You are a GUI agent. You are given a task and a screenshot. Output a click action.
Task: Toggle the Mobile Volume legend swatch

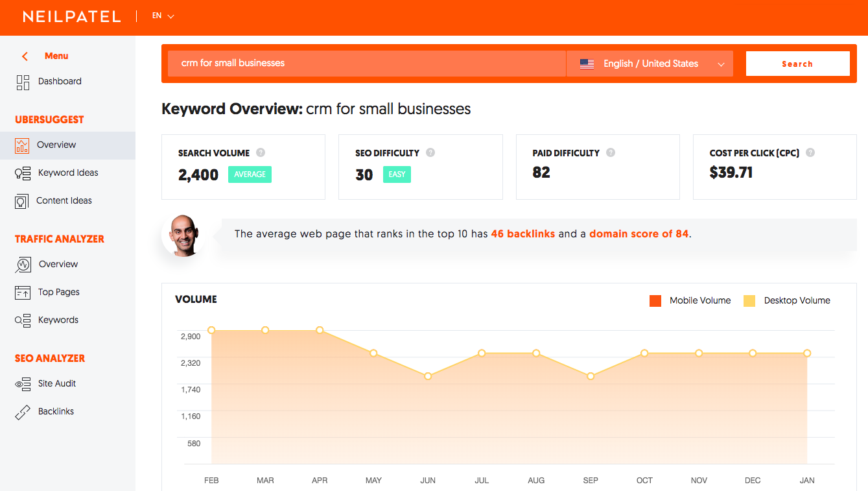tap(655, 301)
